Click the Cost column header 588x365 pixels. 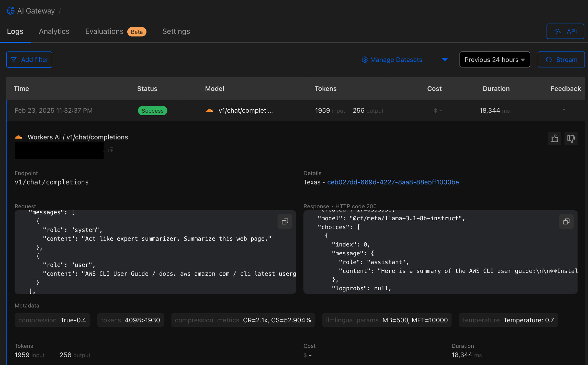[435, 89]
